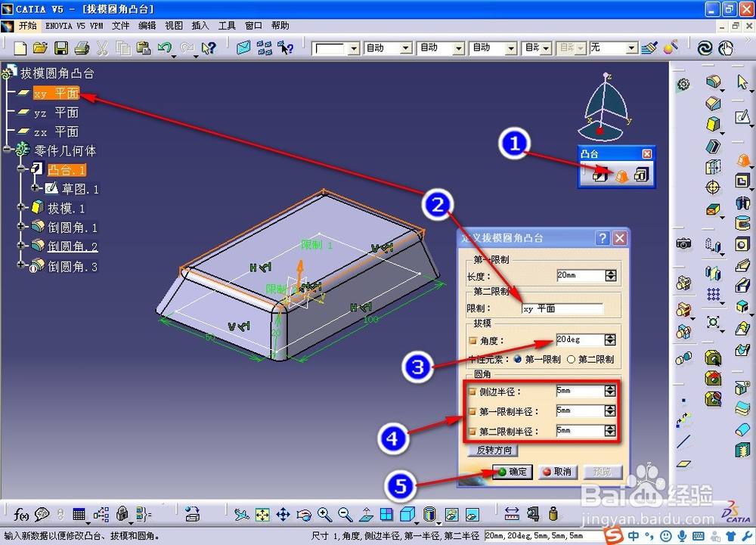Click the 侧边半径 spinner arrows
The image size is (756, 545).
click(610, 391)
